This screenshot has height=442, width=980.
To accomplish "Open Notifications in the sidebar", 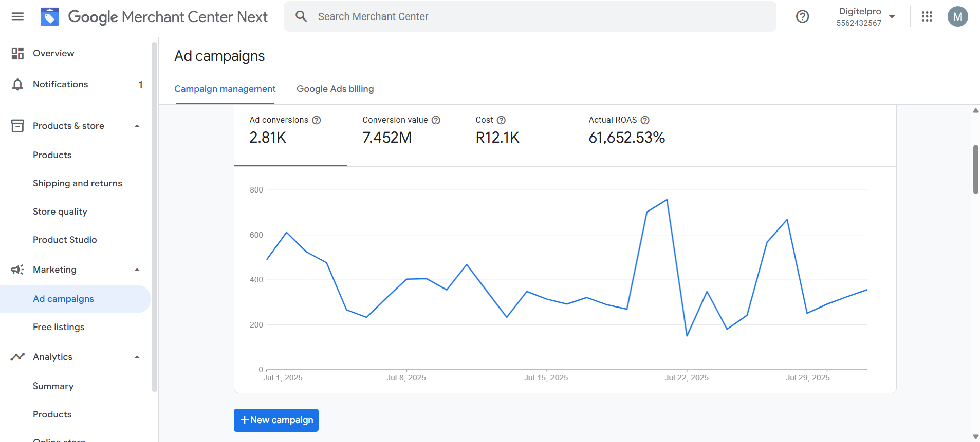I will (60, 84).
